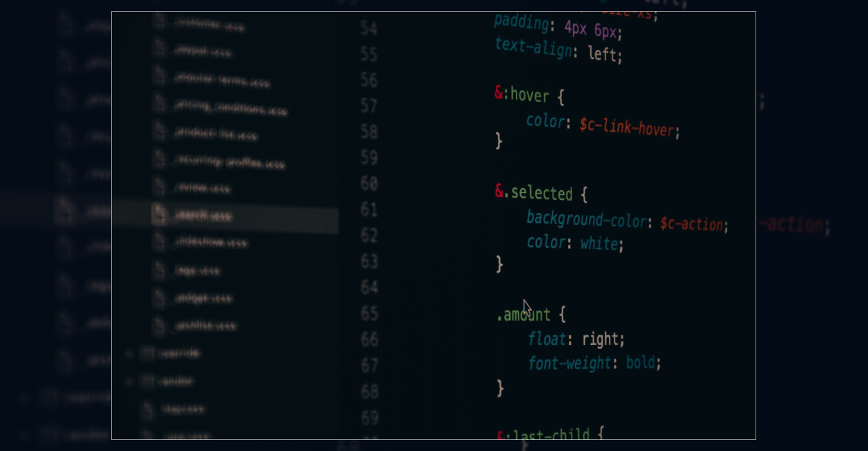
Task: Click the '&.selected {' selector line
Action: pos(542,193)
